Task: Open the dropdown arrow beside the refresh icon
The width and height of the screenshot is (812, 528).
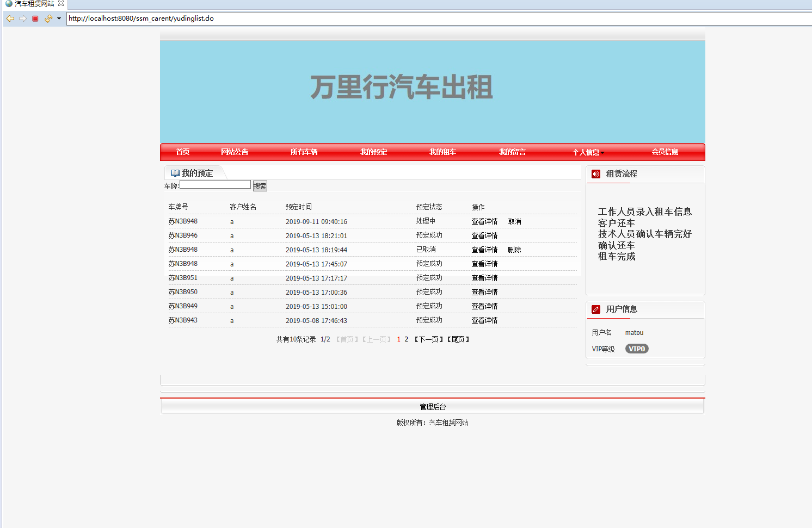Action: [x=58, y=18]
